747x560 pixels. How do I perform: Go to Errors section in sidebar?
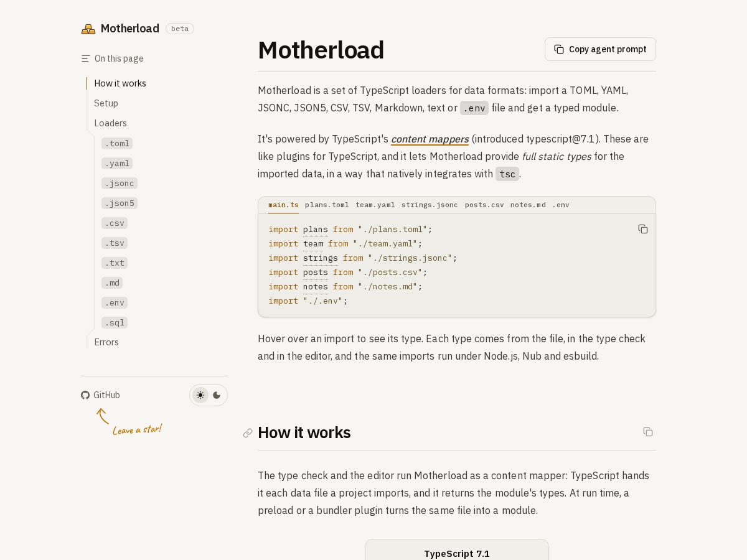[106, 342]
